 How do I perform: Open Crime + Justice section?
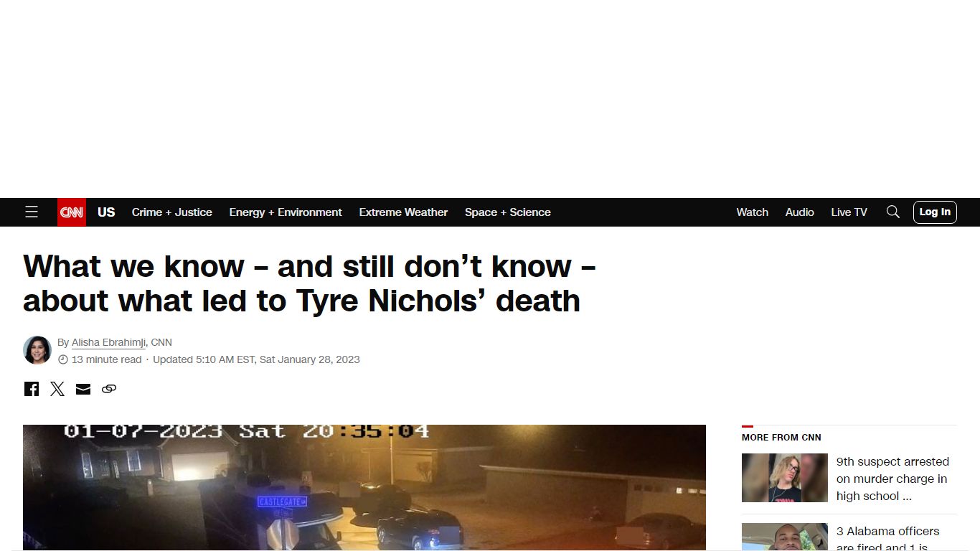pyautogui.click(x=172, y=212)
